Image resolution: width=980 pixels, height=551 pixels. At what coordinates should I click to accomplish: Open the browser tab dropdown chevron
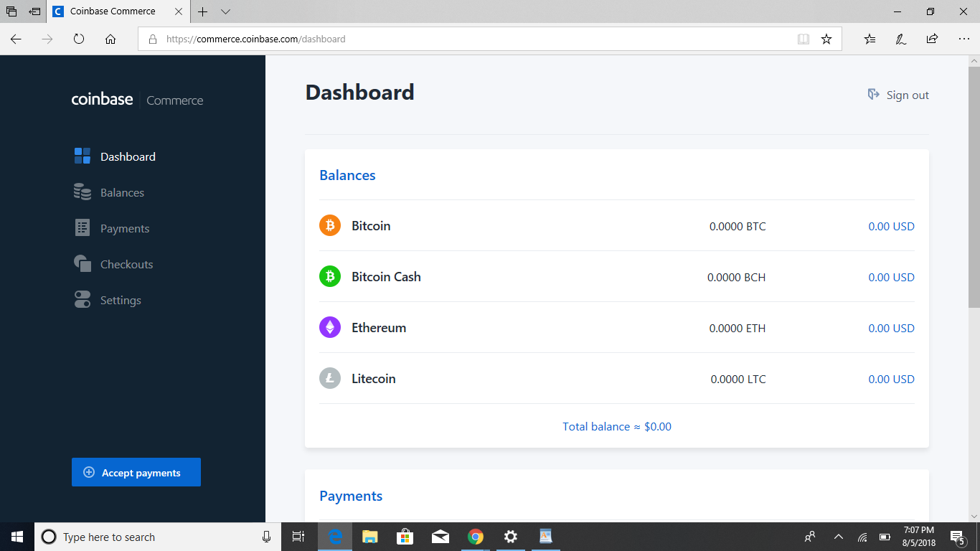click(225, 11)
